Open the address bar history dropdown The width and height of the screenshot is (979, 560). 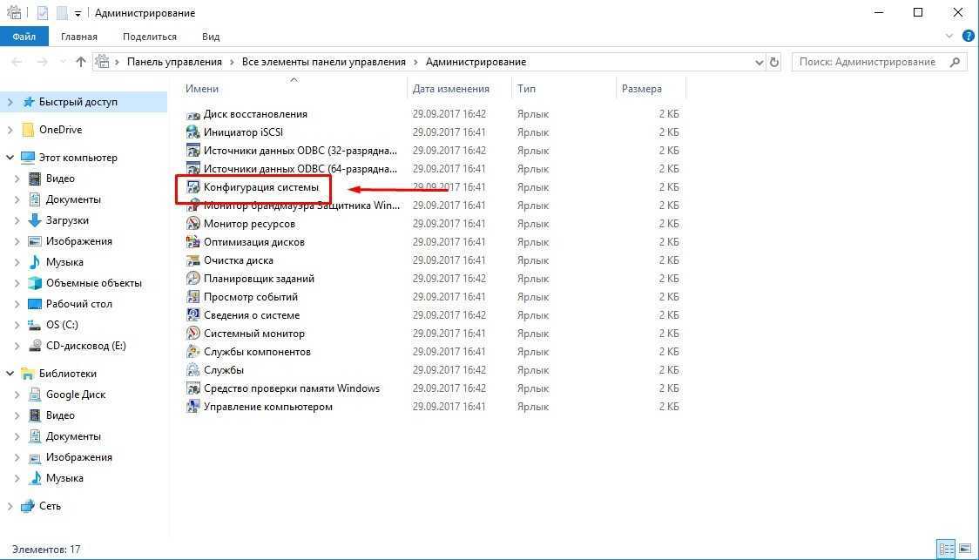759,62
